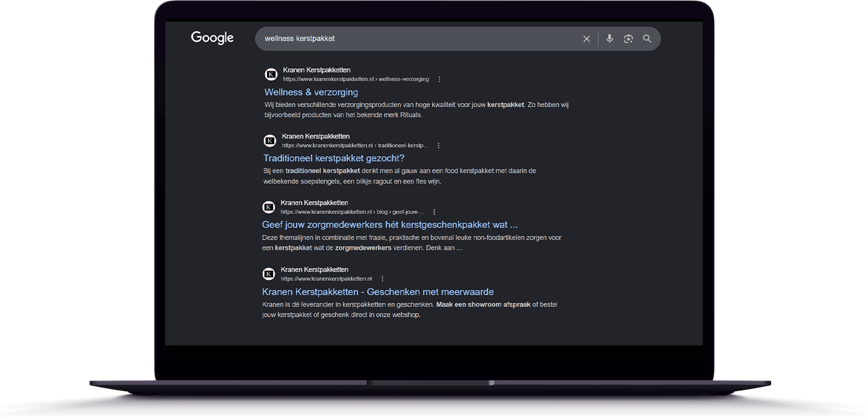Image resolution: width=868 pixels, height=419 pixels.
Task: Click the plain URL under the fourth result's site name
Action: click(x=326, y=279)
